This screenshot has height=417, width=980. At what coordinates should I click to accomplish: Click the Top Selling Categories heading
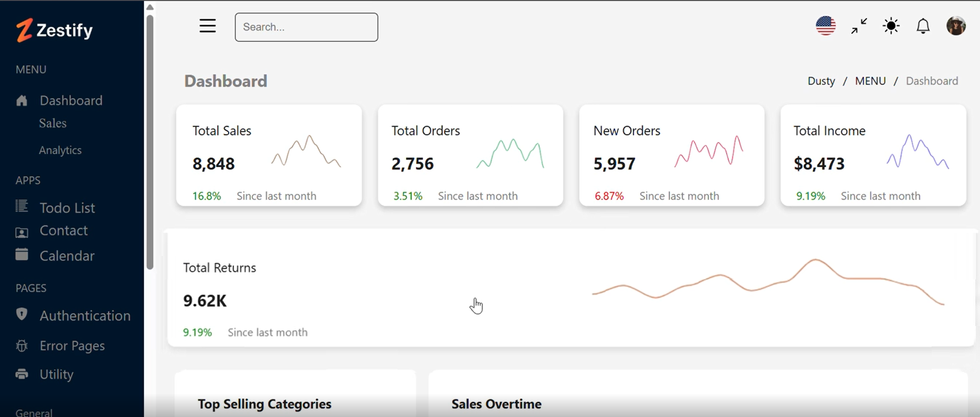click(x=264, y=404)
